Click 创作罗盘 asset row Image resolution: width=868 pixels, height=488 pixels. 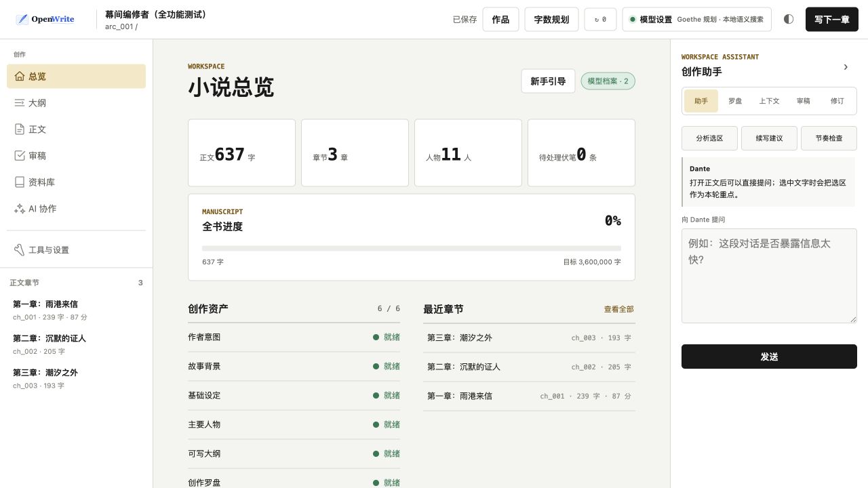tap(294, 480)
